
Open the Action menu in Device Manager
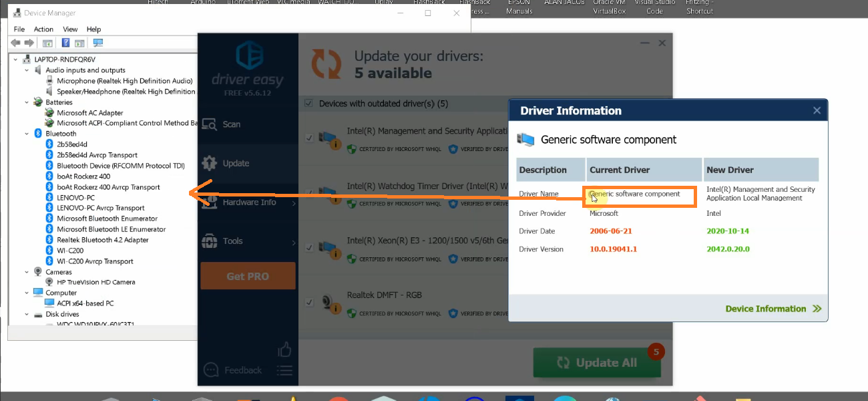click(x=43, y=29)
